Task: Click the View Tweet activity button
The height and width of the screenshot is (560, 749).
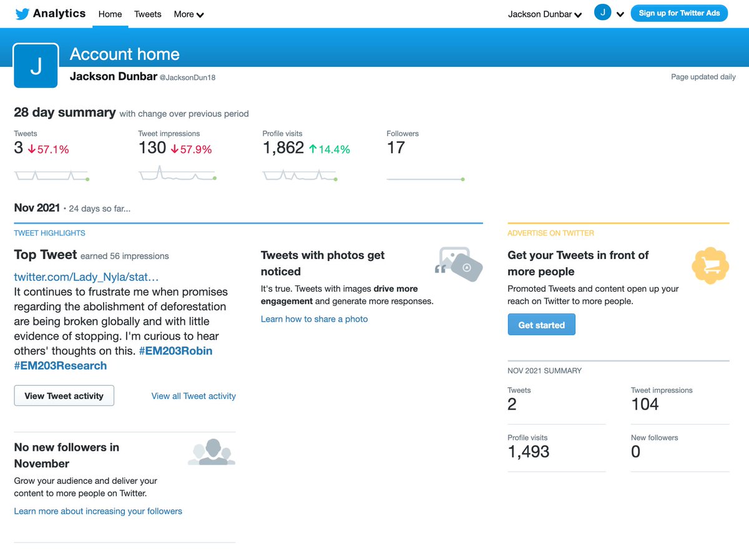Action: coord(64,396)
